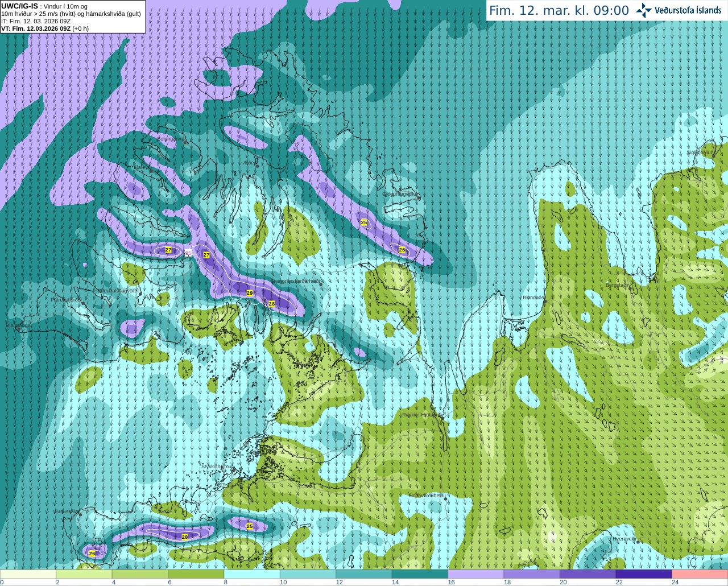Pick the 6–8 m/s olive green legend swatch
This screenshot has width=728, height=586.
click(196, 574)
